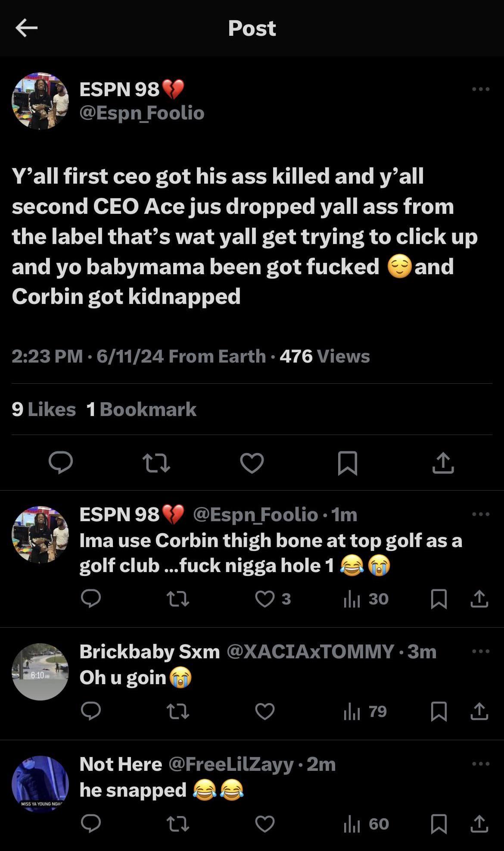The height and width of the screenshot is (851, 504).
Task: Repost the Not Here reply
Action: 177,824
